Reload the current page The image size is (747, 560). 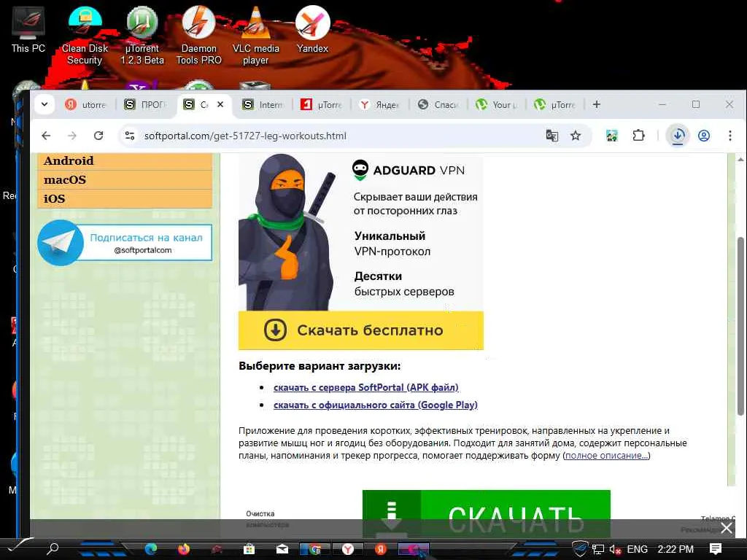pyautogui.click(x=98, y=136)
